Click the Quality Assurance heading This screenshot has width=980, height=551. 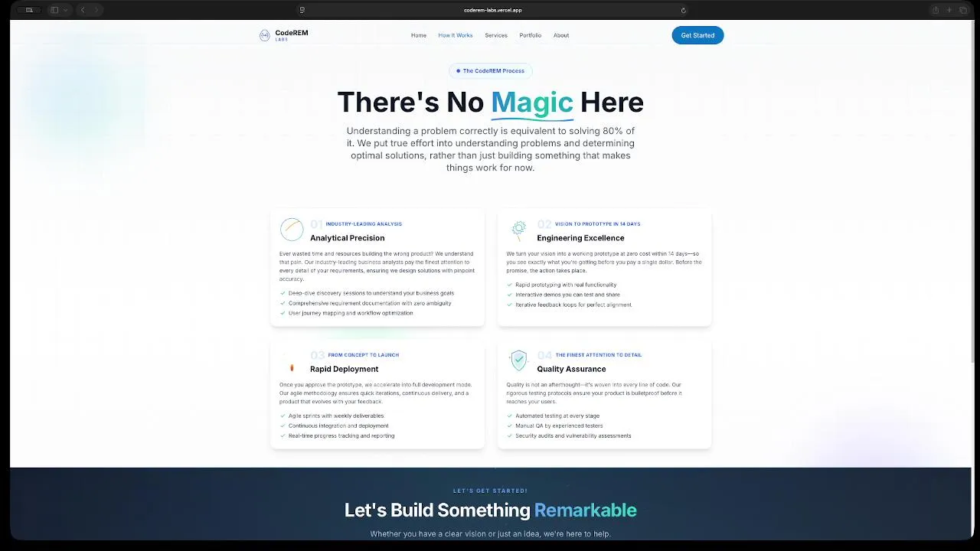571,369
